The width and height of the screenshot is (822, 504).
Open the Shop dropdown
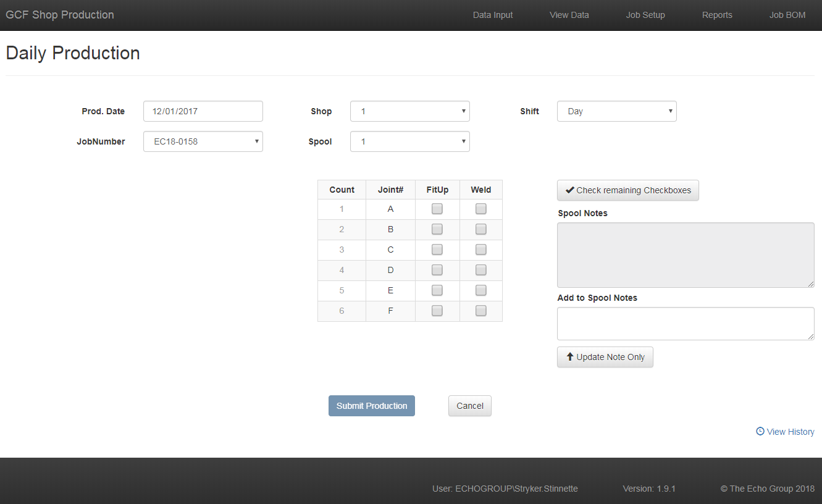coord(409,111)
